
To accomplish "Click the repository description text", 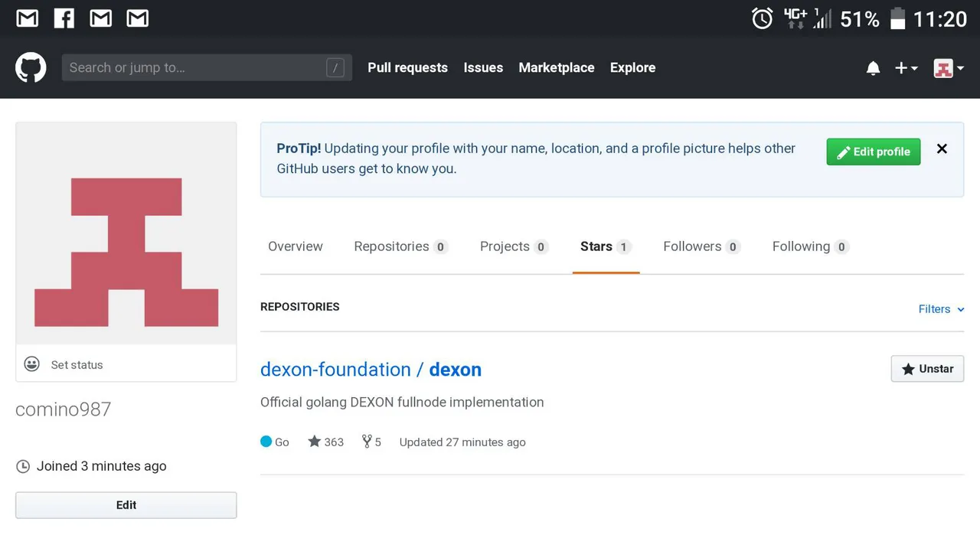I will 402,403.
